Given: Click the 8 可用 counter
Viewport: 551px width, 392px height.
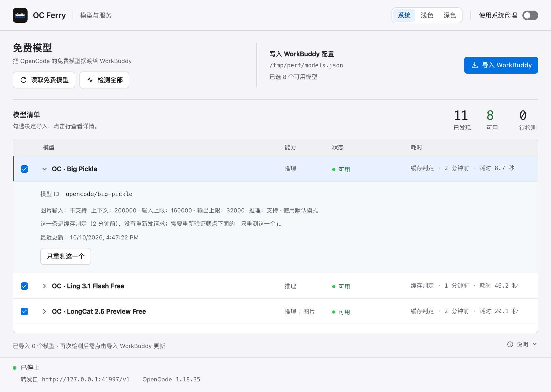Looking at the screenshot, I should (492, 120).
